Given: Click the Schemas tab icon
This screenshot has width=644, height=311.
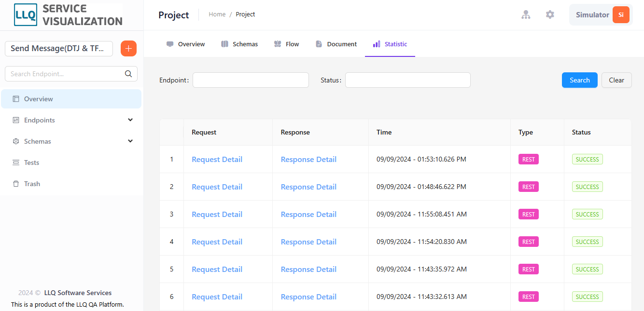Looking at the screenshot, I should coord(224,44).
